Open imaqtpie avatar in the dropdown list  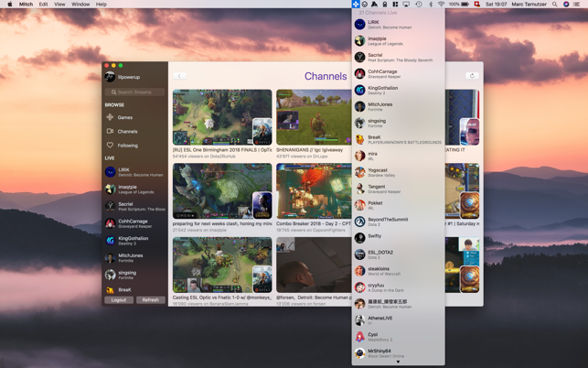359,40
